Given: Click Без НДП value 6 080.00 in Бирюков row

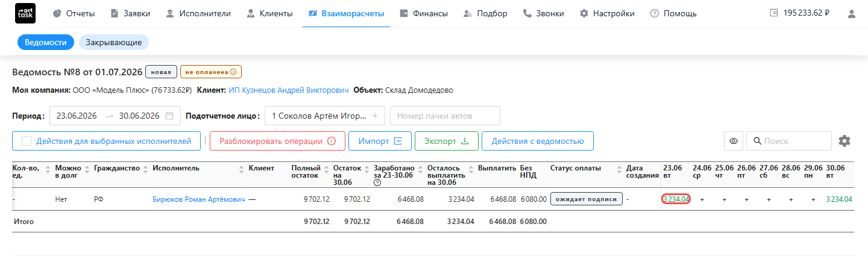Looking at the screenshot, I should click(x=533, y=199).
